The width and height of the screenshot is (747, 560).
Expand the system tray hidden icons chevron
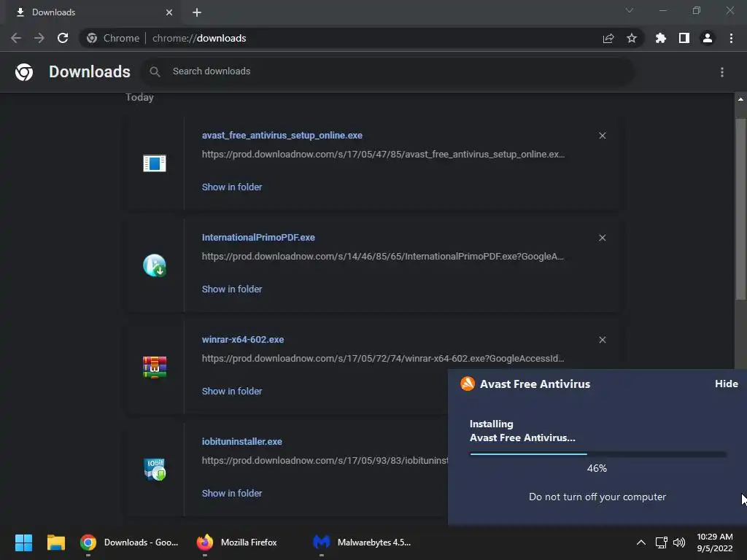pos(641,542)
